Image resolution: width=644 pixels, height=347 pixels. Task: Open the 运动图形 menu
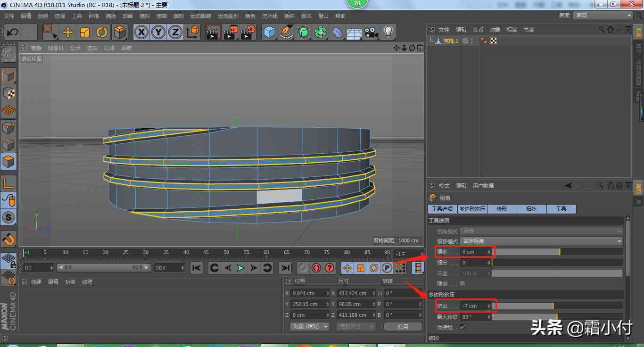228,16
